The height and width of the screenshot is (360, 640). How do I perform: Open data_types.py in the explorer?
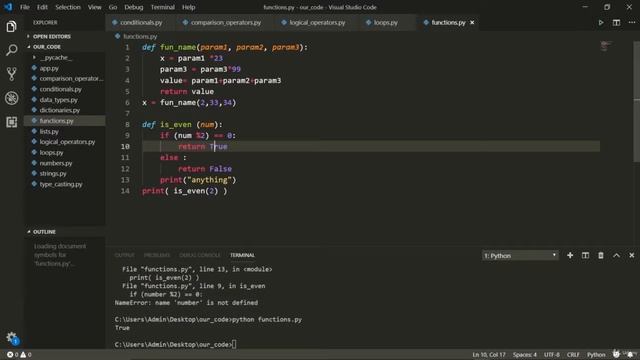58,100
